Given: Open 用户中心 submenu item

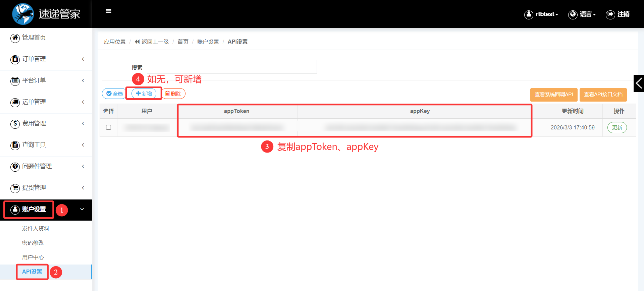Looking at the screenshot, I should pos(33,257).
